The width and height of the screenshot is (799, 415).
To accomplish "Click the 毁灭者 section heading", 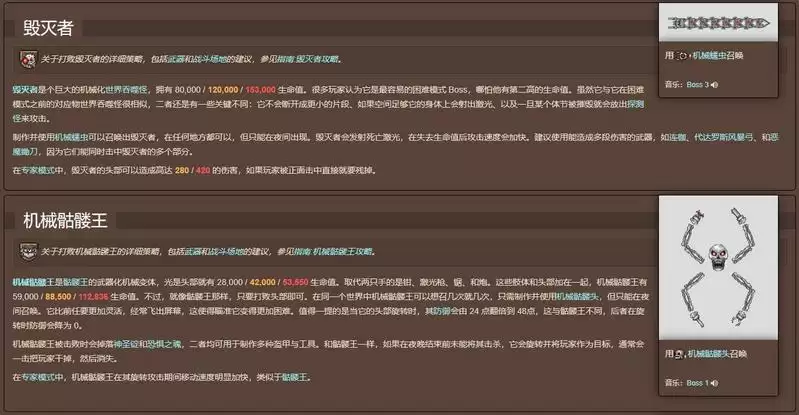I will click(x=49, y=26).
